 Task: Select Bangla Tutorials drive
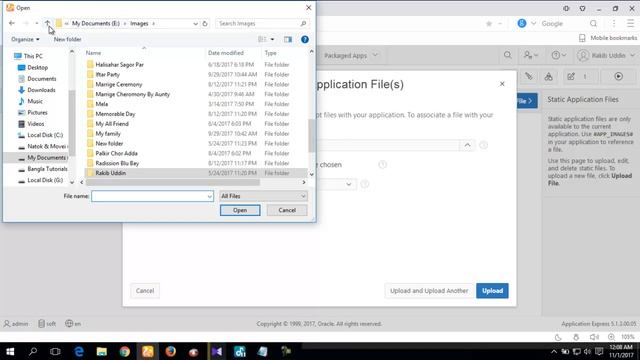(x=47, y=169)
